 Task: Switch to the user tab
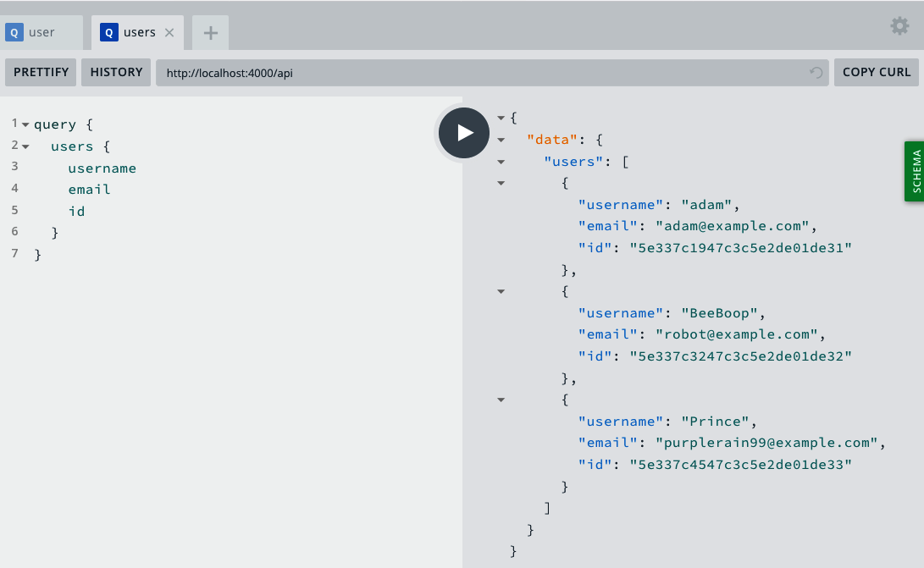(42, 31)
